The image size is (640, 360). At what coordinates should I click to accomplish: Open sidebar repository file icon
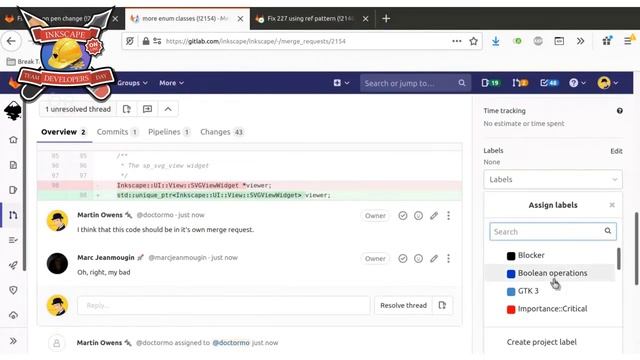pos(13,165)
